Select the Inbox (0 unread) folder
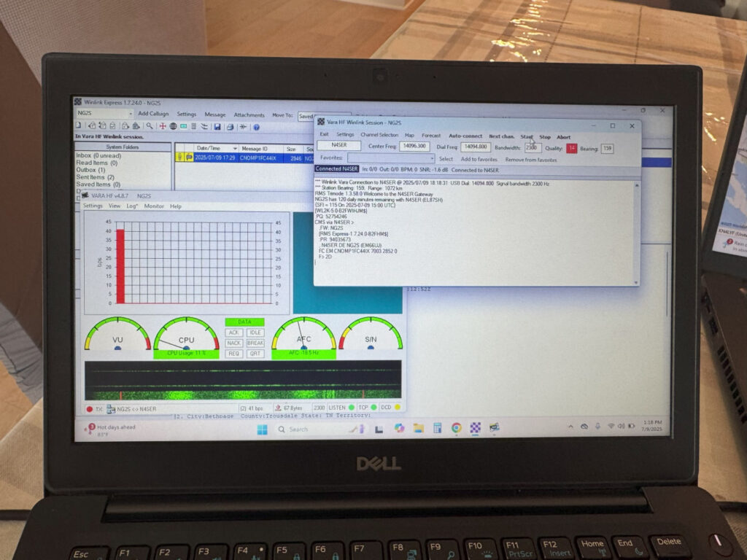The height and width of the screenshot is (560, 747). (98, 155)
